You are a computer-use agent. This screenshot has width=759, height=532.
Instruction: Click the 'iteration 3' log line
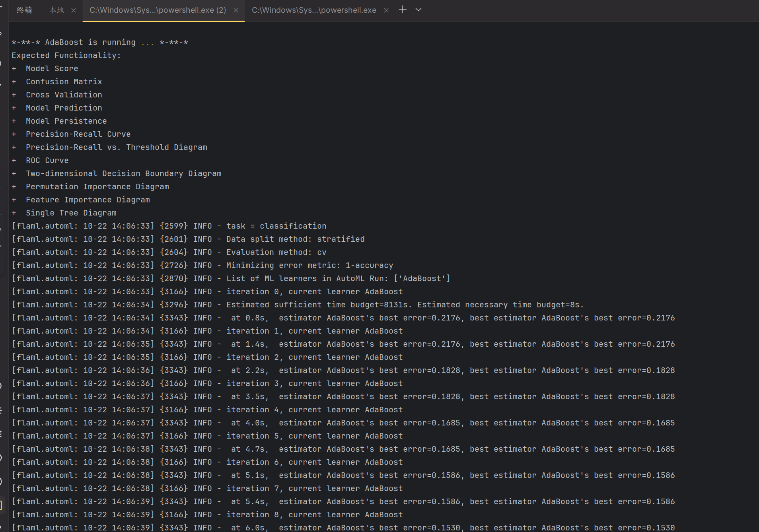tap(207, 383)
